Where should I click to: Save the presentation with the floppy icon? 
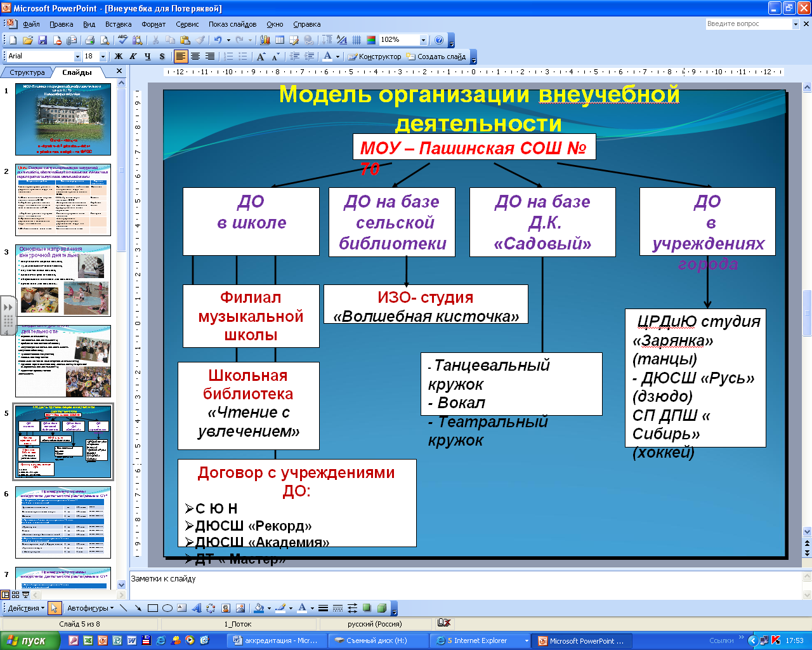[43, 40]
